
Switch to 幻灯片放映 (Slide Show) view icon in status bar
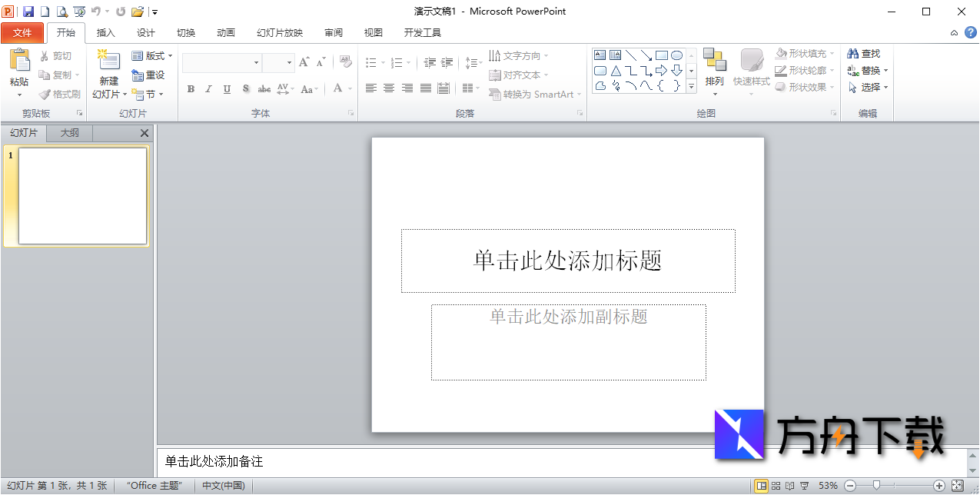point(805,486)
